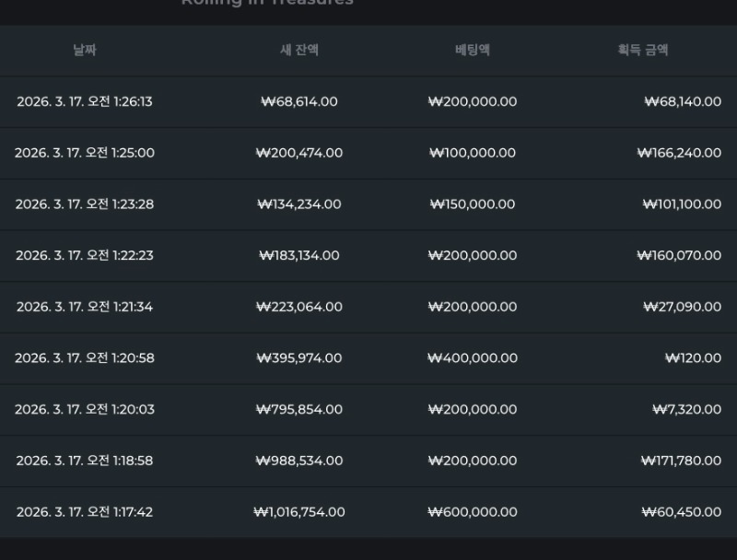Click the 새 잔액 column header
The image size is (737, 560).
coord(299,51)
